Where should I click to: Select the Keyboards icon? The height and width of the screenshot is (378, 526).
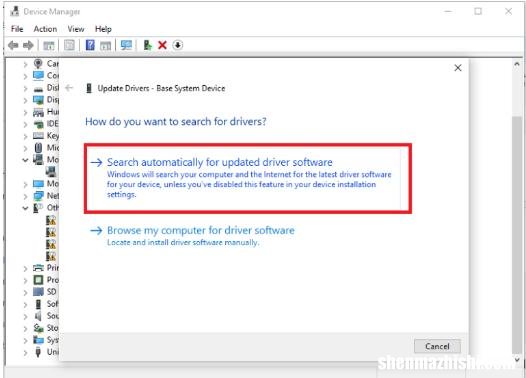pos(38,136)
